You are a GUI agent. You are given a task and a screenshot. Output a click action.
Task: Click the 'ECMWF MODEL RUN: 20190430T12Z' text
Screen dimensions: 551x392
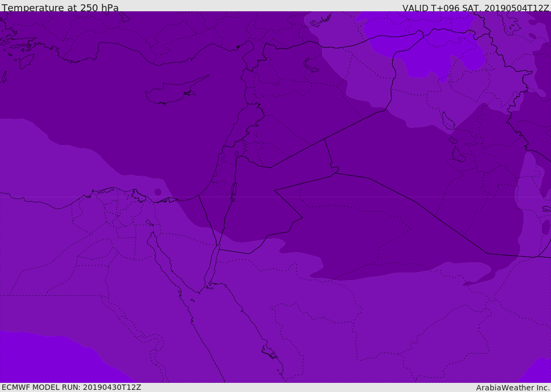pyautogui.click(x=72, y=387)
